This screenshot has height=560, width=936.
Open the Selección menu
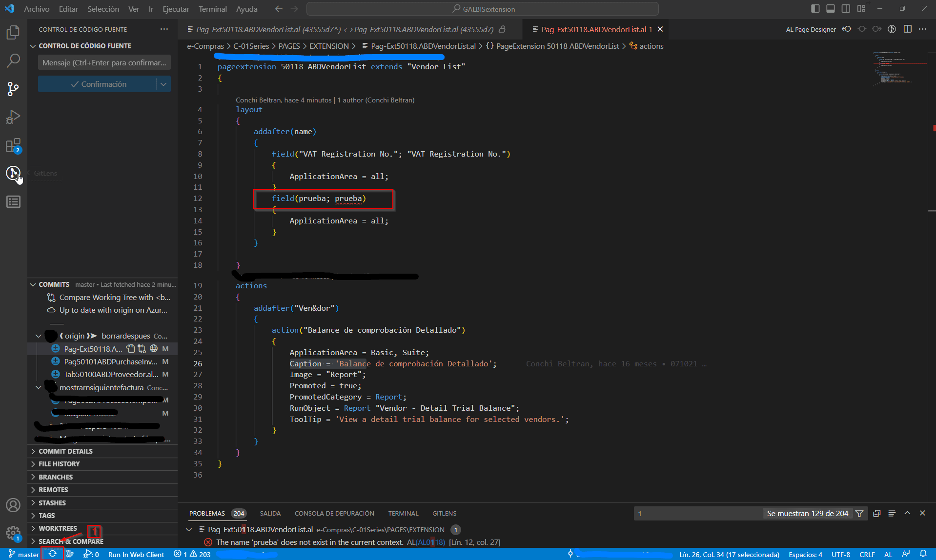[103, 9]
